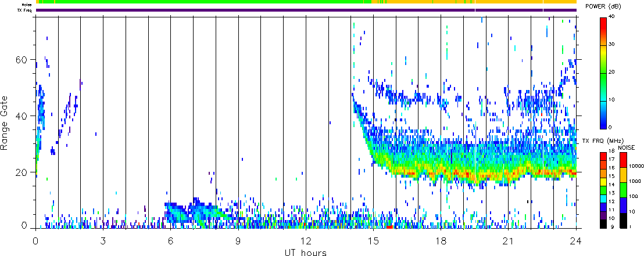
Task: Click x-axis tick label "3" UT hours
Action: [x=103, y=240]
